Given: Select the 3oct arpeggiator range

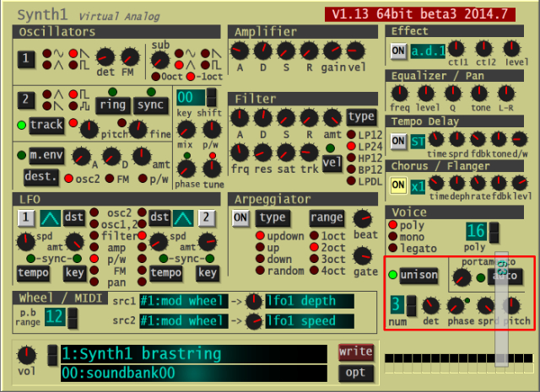Looking at the screenshot, I should tap(314, 259).
